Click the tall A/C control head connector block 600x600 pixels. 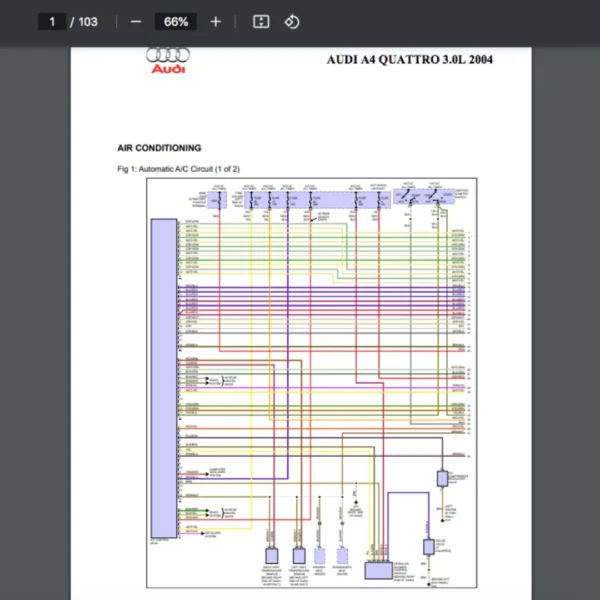pos(162,378)
